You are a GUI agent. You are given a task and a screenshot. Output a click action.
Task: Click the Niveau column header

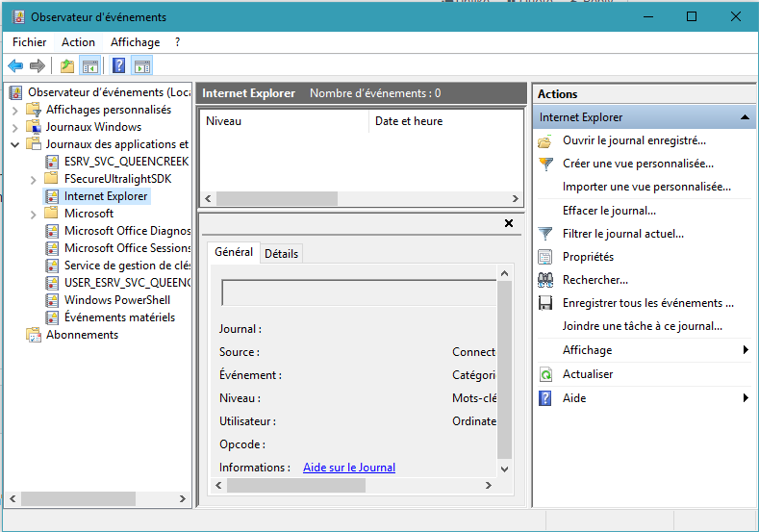pos(284,121)
